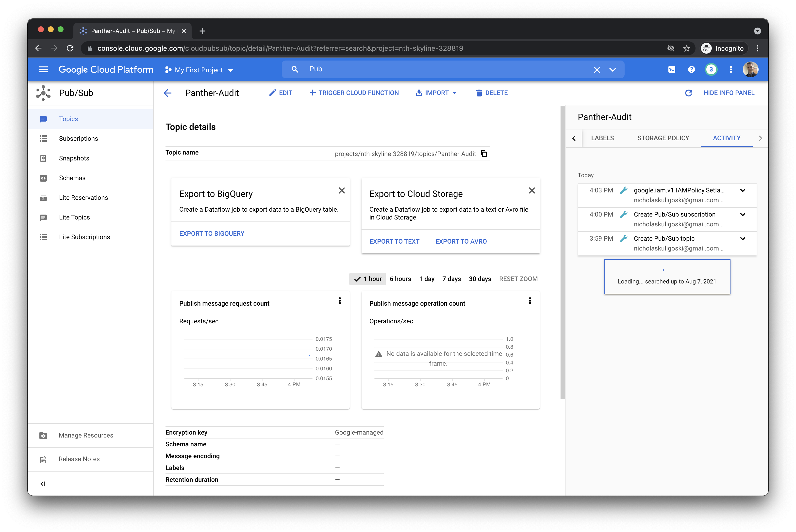Open the Google Cloud navigation menu

coord(43,69)
